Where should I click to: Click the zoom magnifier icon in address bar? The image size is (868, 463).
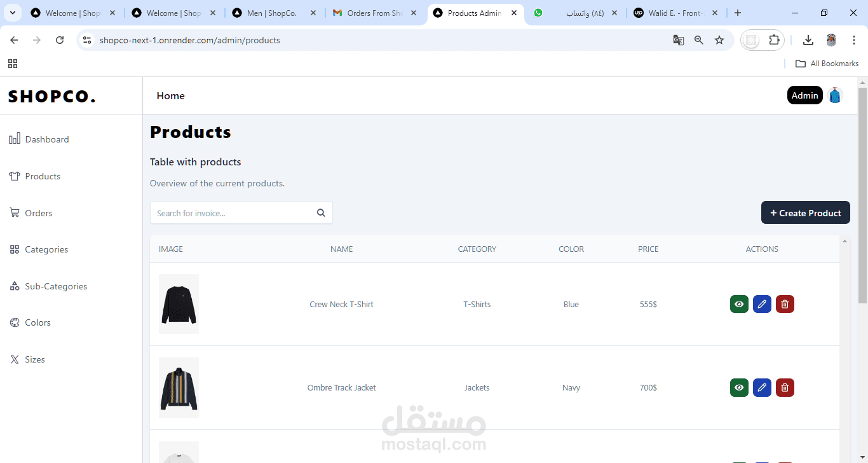tap(699, 40)
